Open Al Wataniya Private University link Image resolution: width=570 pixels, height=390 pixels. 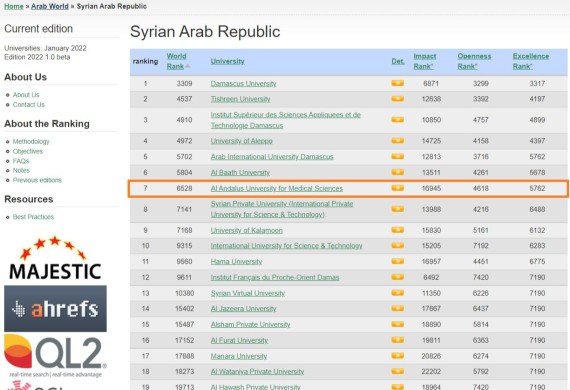[x=257, y=372]
